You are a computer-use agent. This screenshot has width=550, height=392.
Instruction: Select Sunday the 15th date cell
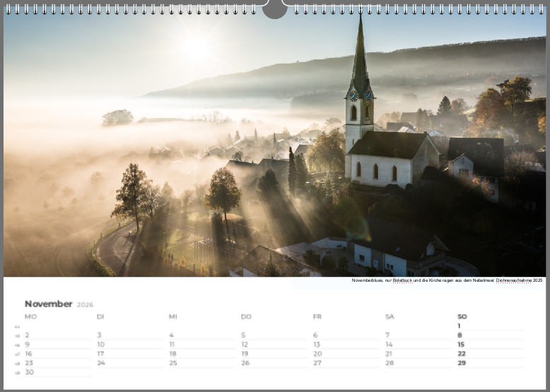pos(461,345)
